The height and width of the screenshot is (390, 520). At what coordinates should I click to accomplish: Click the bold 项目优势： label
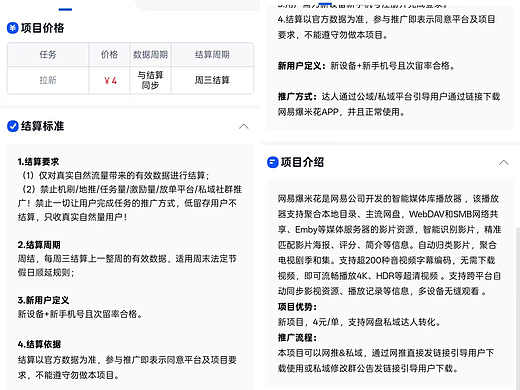[297, 307]
